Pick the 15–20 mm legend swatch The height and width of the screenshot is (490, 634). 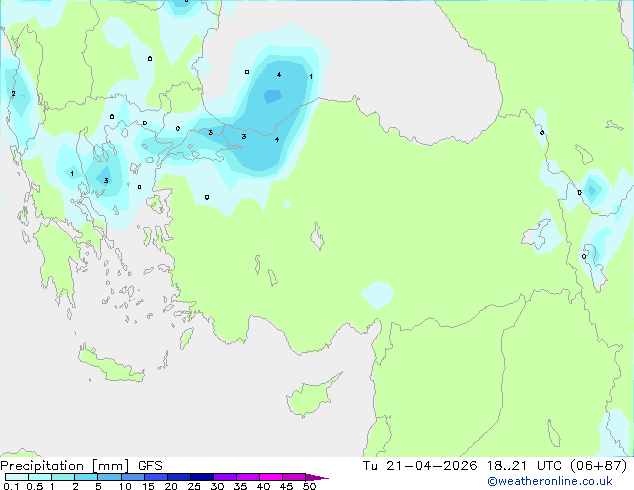pos(155,477)
